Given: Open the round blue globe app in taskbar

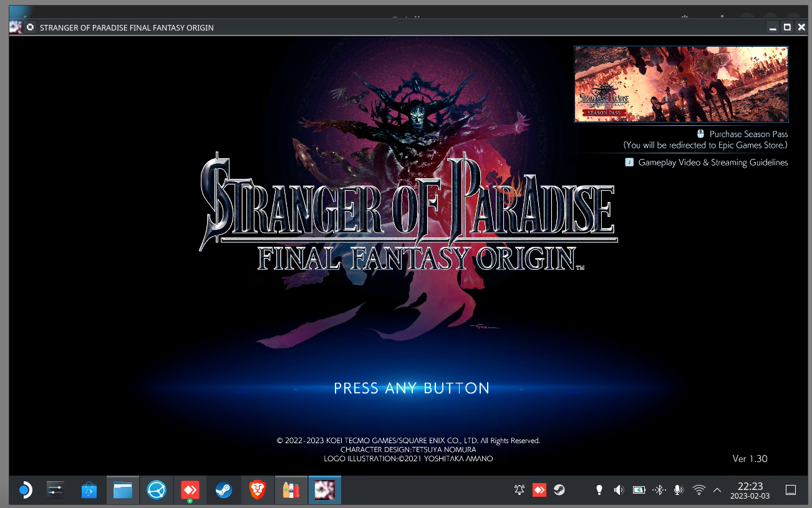Looking at the screenshot, I should (157, 491).
